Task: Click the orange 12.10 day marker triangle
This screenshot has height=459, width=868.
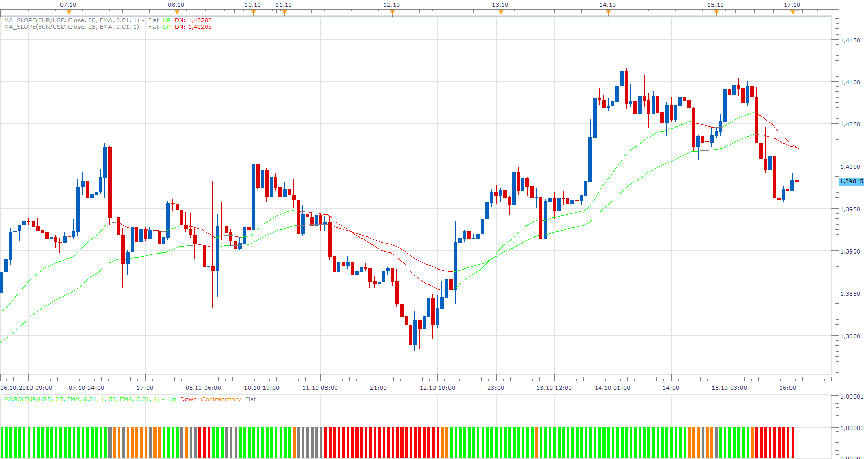Action: pyautogui.click(x=392, y=13)
